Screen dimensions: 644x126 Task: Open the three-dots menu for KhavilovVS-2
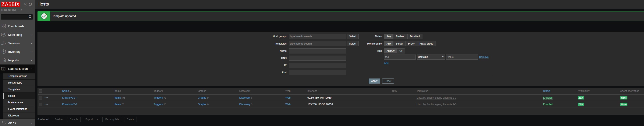click(46, 104)
